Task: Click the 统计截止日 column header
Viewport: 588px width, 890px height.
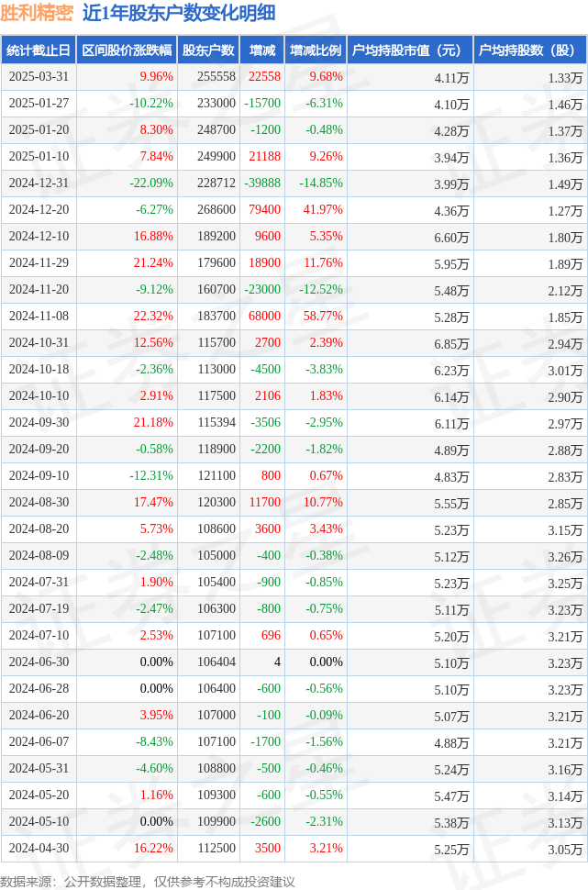Action: click(x=39, y=50)
